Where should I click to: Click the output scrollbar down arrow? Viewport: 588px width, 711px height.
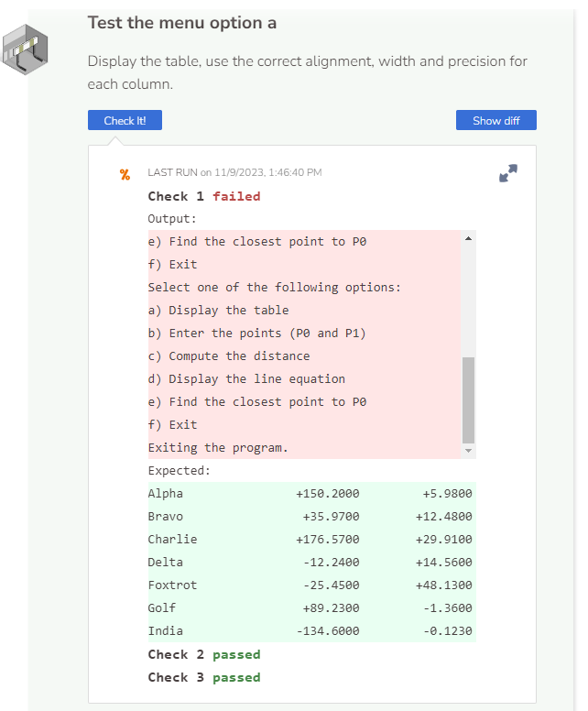468,451
